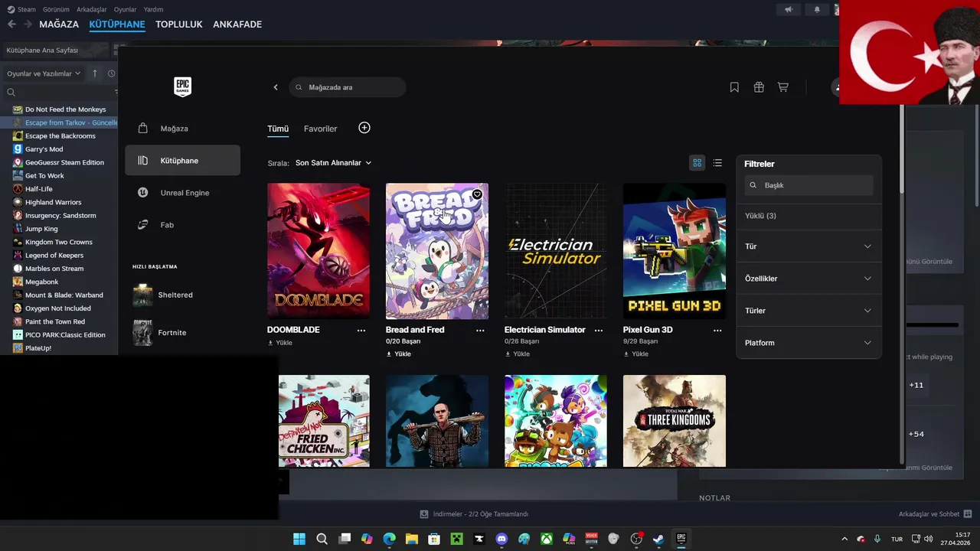The height and width of the screenshot is (551, 980).
Task: Switch library to grid view
Action: (x=697, y=163)
